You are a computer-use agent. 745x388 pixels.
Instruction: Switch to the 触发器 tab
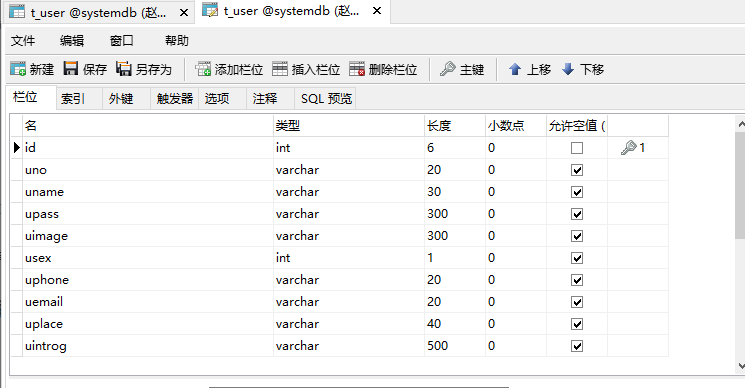[175, 98]
